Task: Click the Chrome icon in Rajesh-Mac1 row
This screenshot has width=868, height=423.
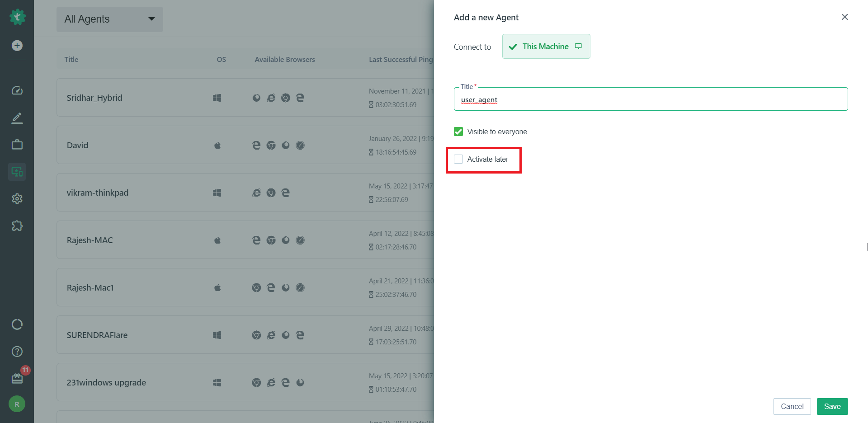Action: pyautogui.click(x=257, y=287)
